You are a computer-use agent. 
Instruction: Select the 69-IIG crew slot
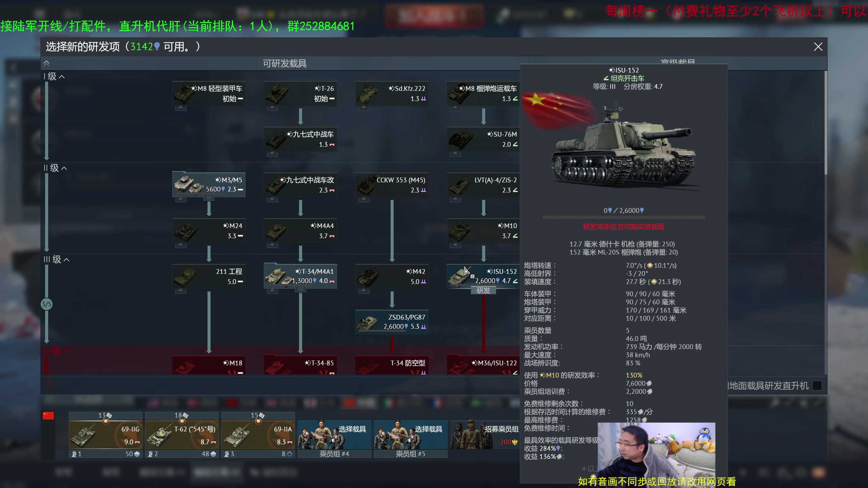[x=105, y=435]
